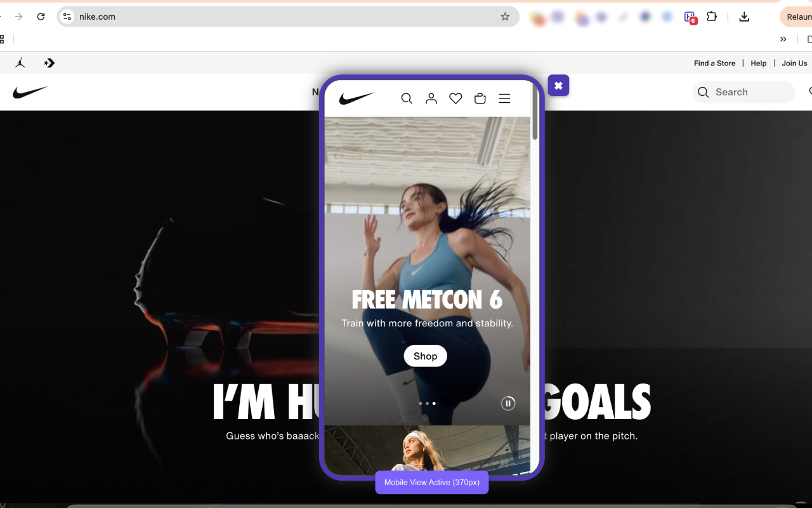Open the hamburger menu in mobile view
Viewport: 812px width, 508px height.
tap(504, 98)
